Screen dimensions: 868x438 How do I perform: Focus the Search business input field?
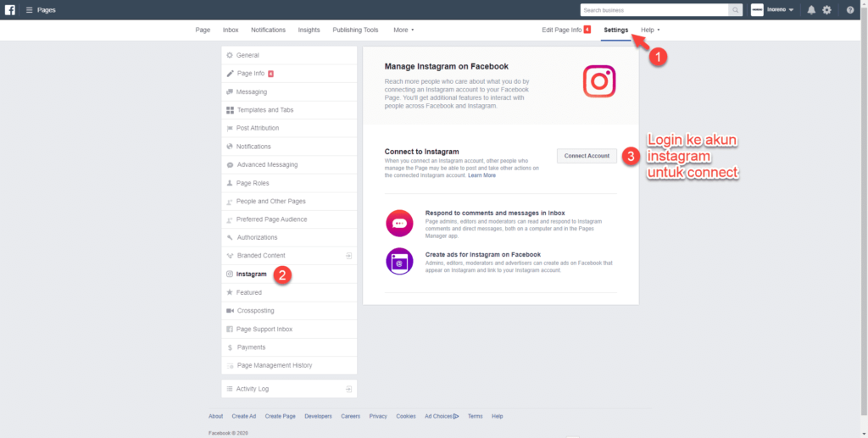(654, 10)
